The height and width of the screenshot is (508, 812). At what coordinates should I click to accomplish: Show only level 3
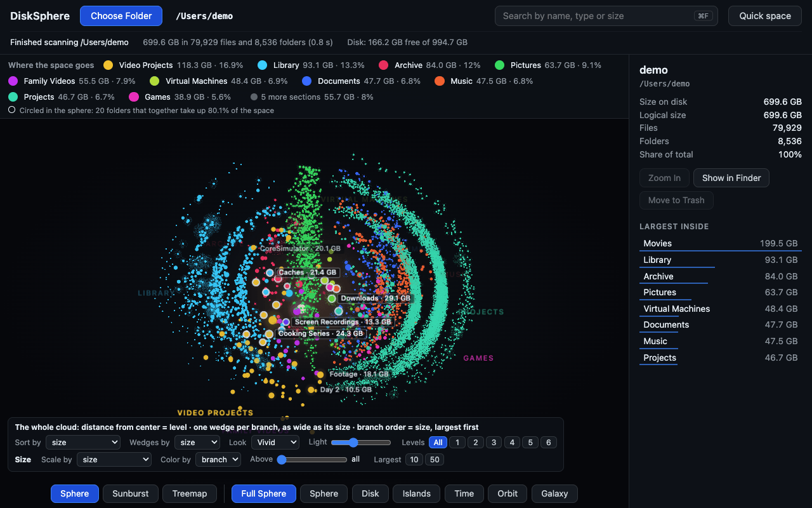(x=494, y=443)
